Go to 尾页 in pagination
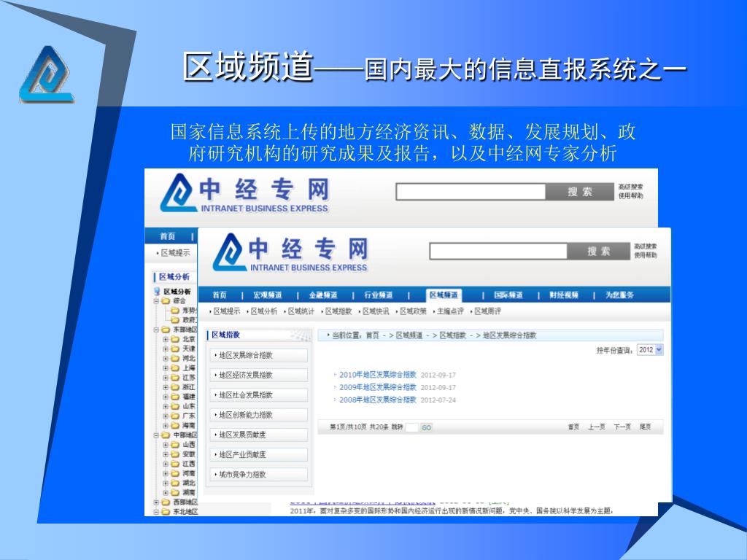747x560 pixels. tap(645, 427)
